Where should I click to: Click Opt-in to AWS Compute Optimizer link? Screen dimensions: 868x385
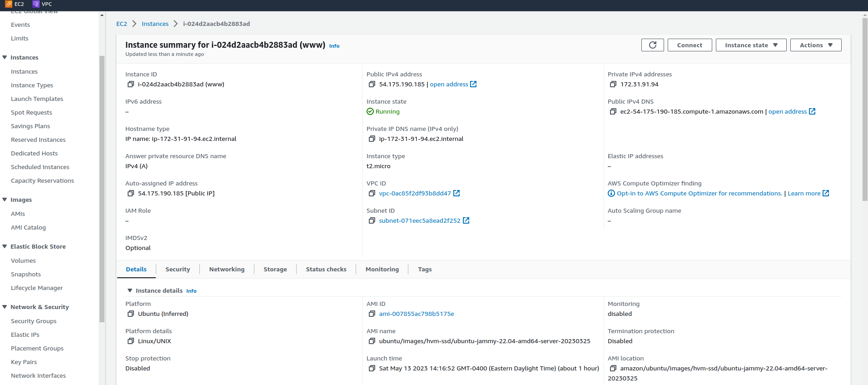tap(699, 193)
